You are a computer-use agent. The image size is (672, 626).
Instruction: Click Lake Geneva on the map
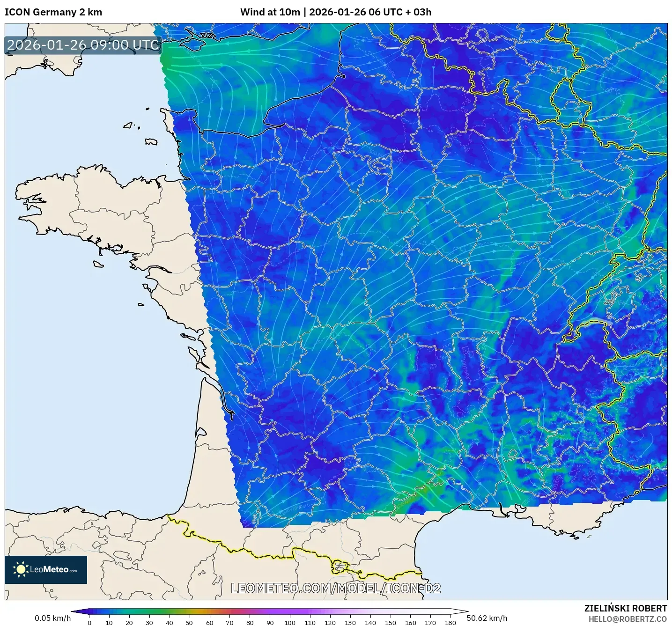click(597, 321)
